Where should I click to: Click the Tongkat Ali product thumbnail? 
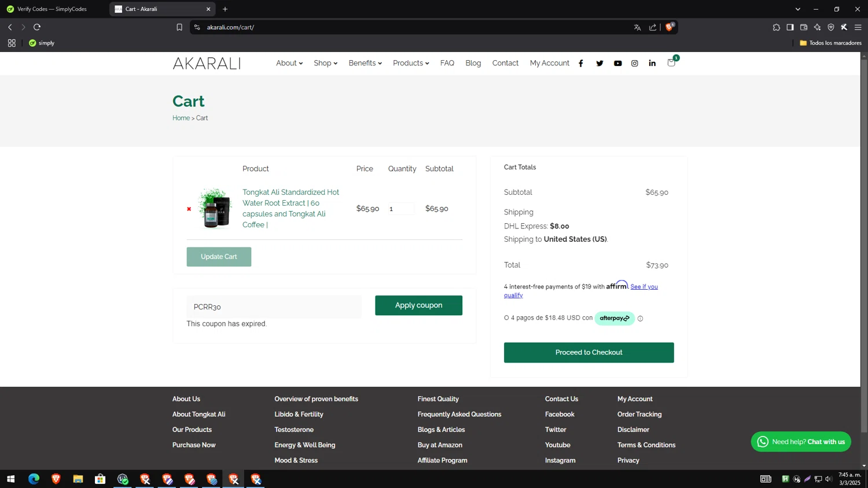click(x=215, y=208)
